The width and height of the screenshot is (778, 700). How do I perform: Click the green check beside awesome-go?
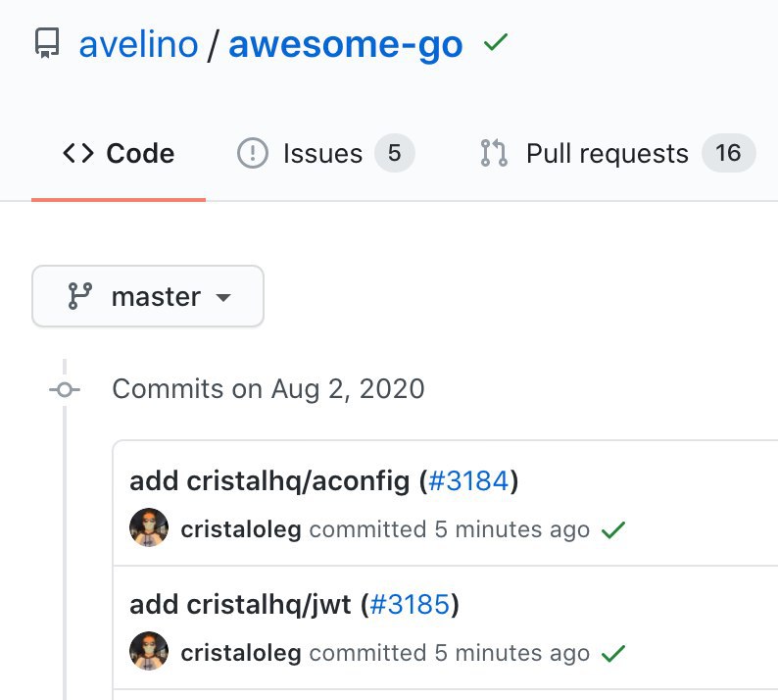(x=496, y=42)
